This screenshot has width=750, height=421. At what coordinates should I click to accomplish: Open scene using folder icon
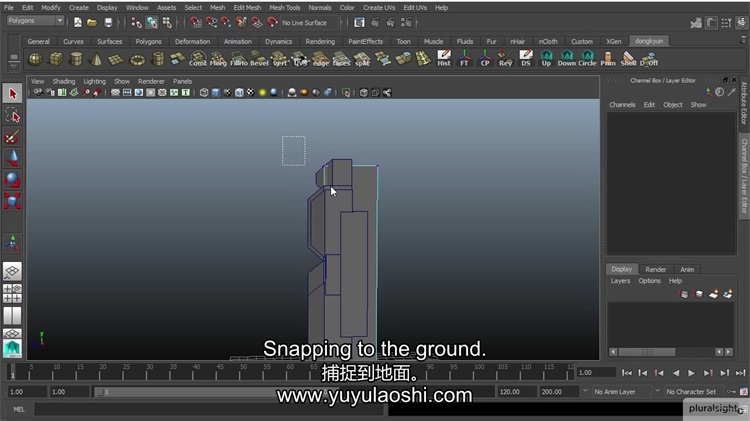point(91,22)
